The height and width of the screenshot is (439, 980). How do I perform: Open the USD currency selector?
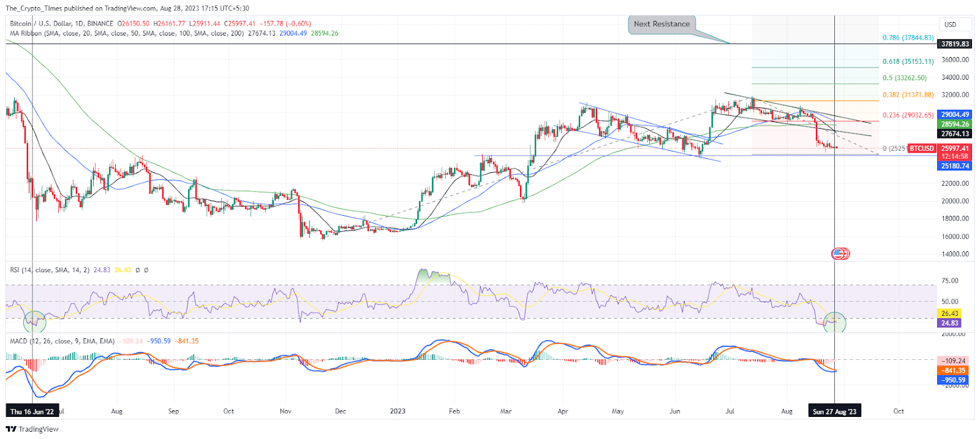957,25
